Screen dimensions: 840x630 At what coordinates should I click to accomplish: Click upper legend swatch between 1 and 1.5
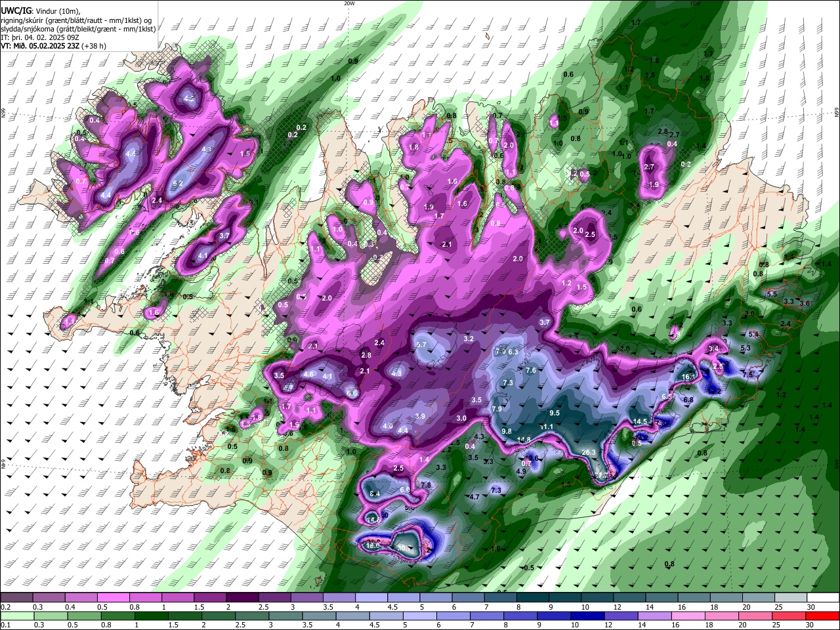(x=178, y=597)
